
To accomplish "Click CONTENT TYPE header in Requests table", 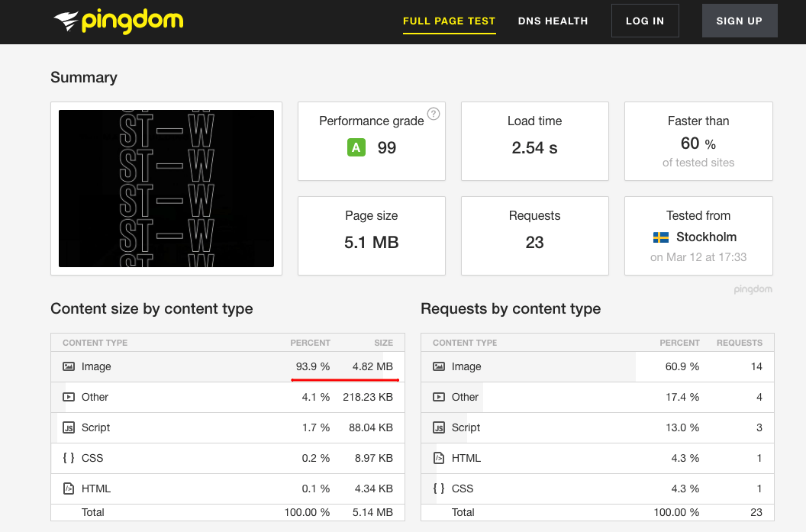I will coord(465,343).
